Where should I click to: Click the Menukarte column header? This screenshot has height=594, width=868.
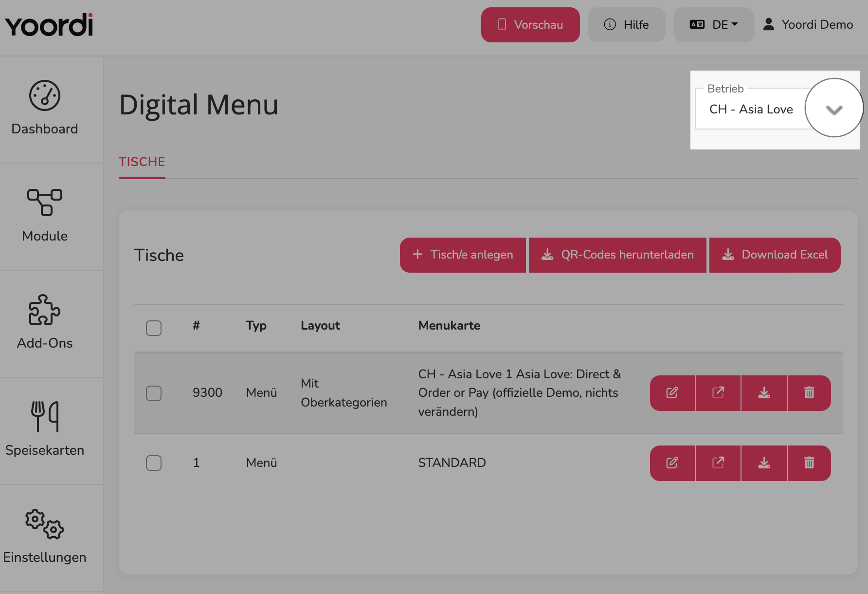tap(449, 325)
